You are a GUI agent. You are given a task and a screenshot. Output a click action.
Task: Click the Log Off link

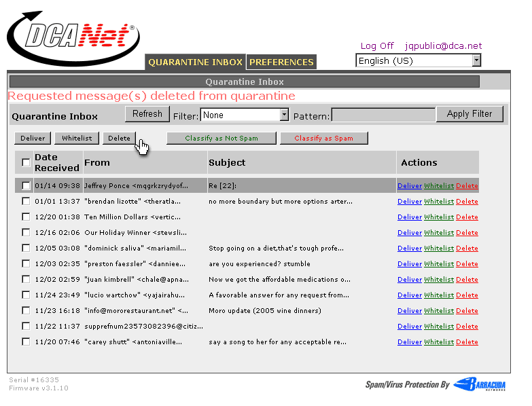[x=377, y=45]
